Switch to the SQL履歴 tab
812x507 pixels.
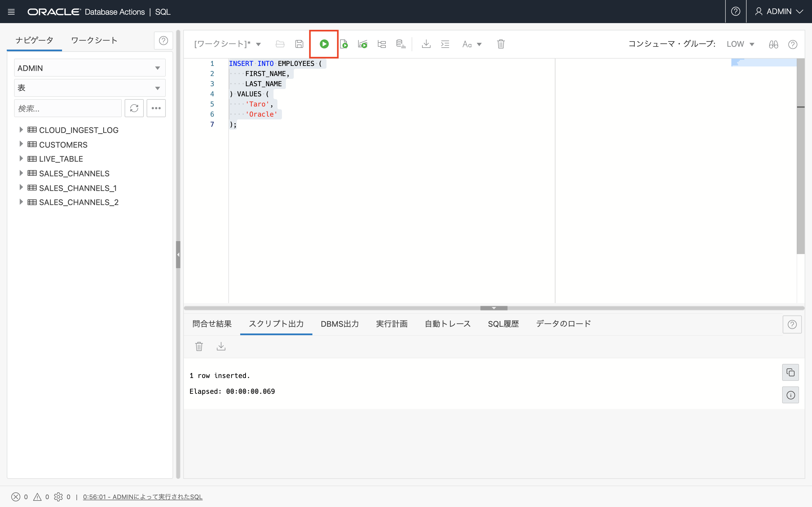point(503,324)
